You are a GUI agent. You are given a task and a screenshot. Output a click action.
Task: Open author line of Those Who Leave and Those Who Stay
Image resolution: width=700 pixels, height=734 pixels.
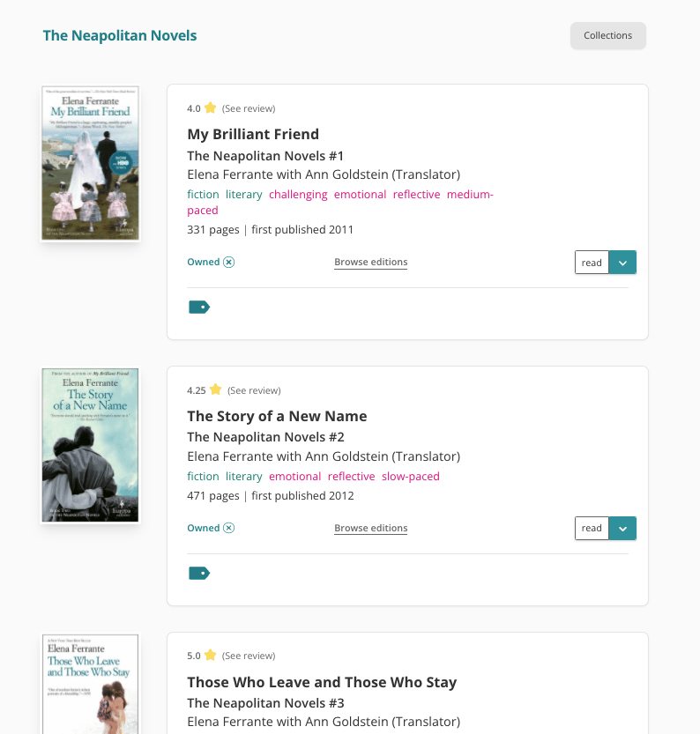click(x=324, y=722)
